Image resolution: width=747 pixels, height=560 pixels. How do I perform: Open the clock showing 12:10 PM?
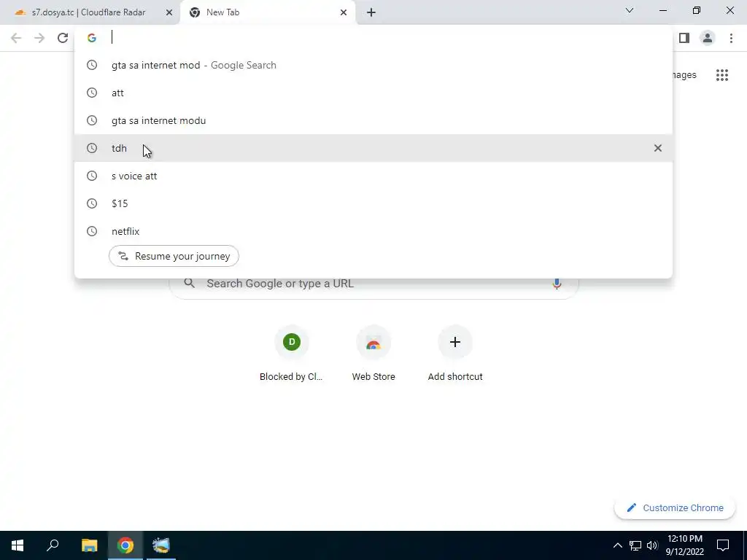tap(684, 545)
